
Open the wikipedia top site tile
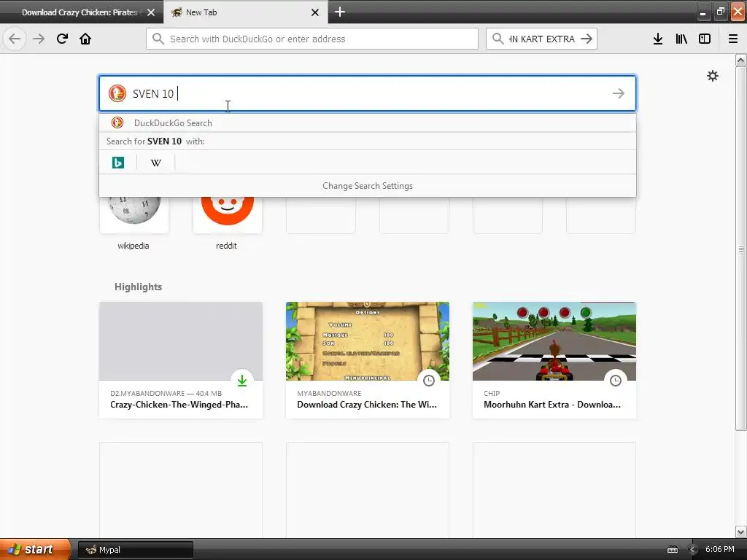pos(134,215)
